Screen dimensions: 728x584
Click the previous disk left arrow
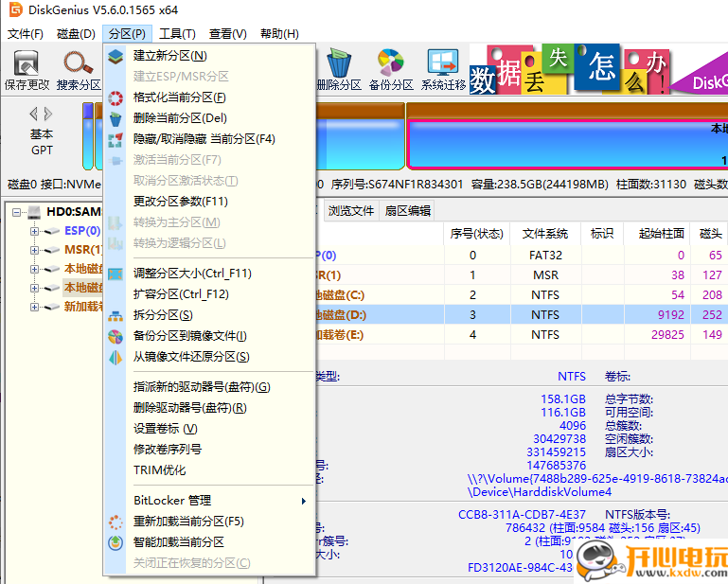[33, 114]
